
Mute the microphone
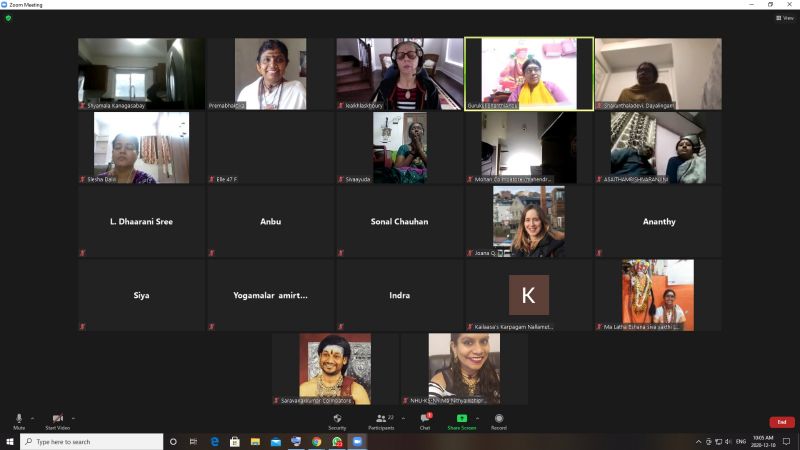(19, 419)
